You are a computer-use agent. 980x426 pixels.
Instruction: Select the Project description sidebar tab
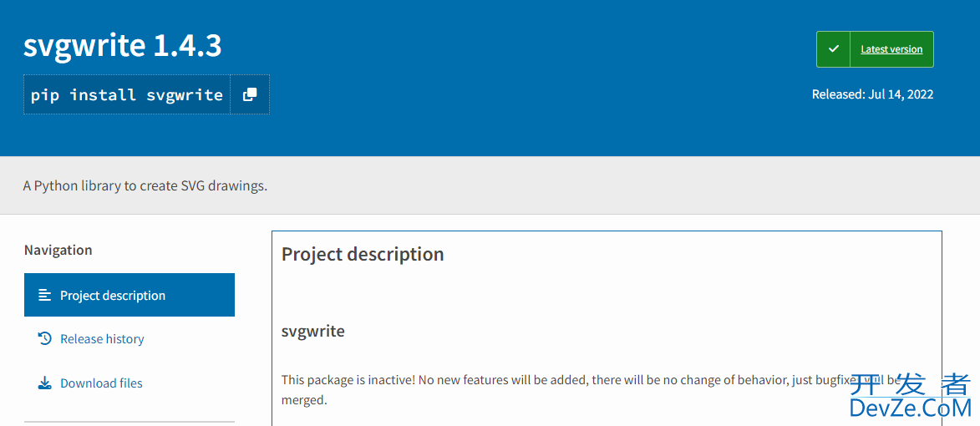[129, 295]
